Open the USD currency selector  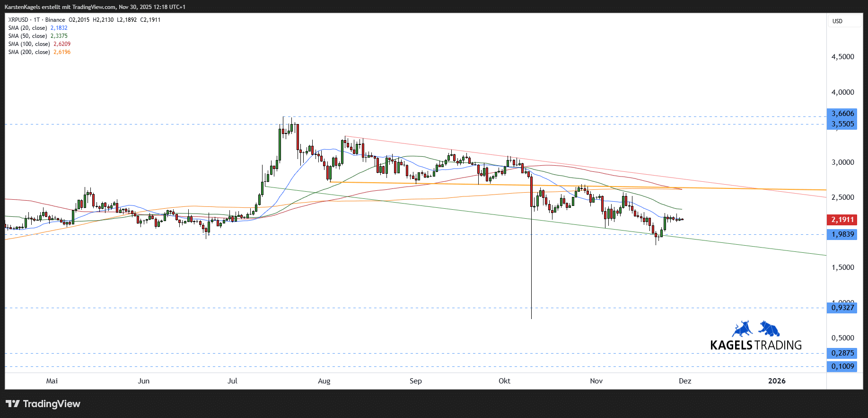pyautogui.click(x=837, y=21)
